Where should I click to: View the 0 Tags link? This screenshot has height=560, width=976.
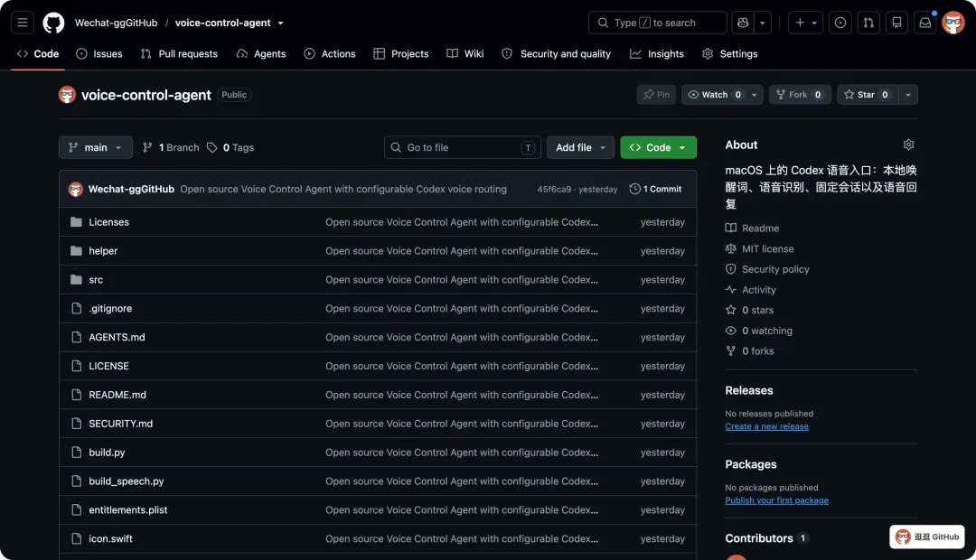point(231,147)
